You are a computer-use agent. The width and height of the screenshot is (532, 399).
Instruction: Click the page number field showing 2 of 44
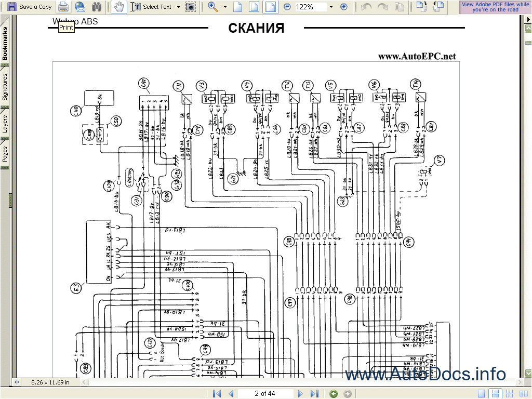[x=264, y=393]
